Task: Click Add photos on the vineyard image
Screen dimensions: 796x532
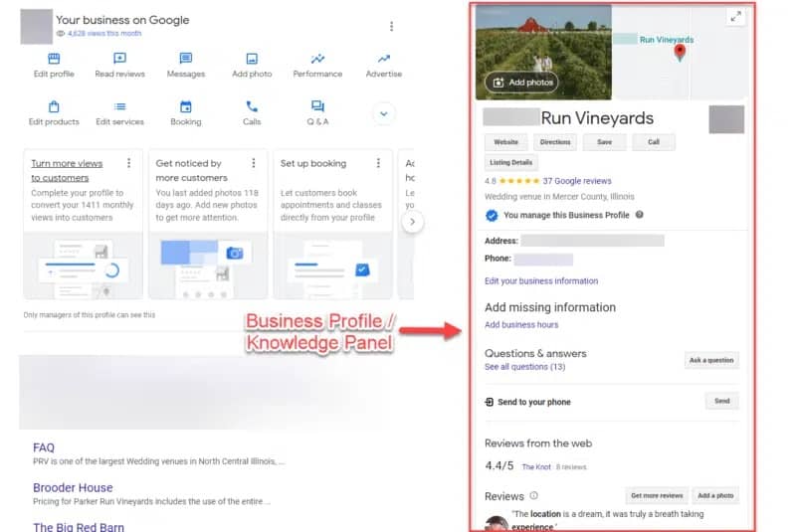Action: click(x=521, y=83)
